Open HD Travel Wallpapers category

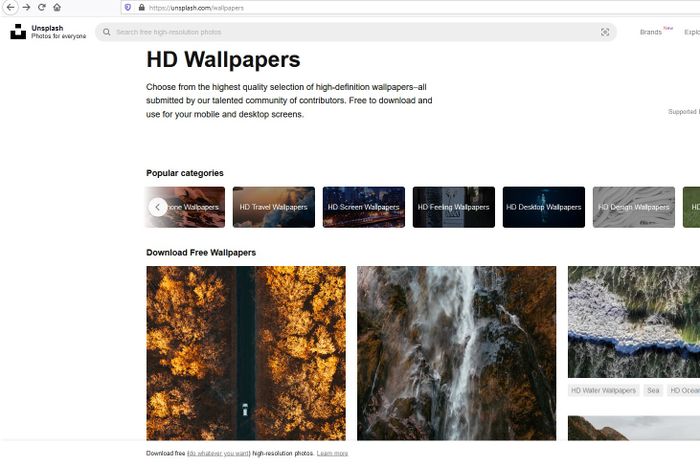tap(274, 207)
